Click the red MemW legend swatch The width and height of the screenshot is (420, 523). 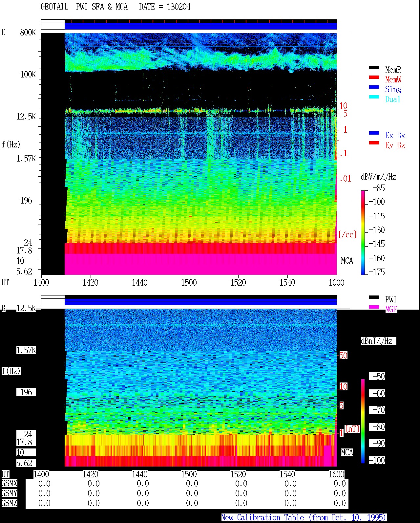point(374,77)
